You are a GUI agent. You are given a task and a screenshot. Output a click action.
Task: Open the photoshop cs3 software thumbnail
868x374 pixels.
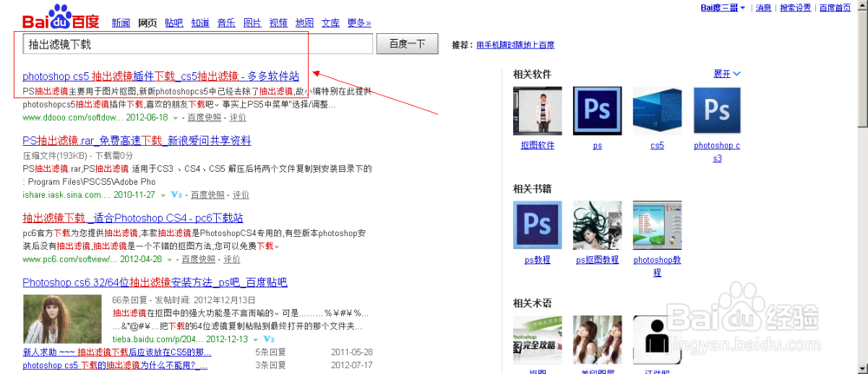point(717,111)
